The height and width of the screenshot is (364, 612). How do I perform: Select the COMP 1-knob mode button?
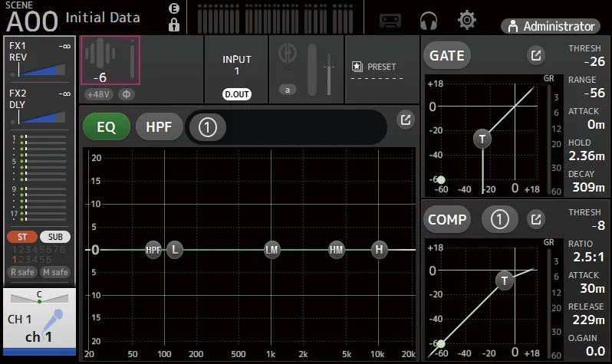[x=499, y=219]
